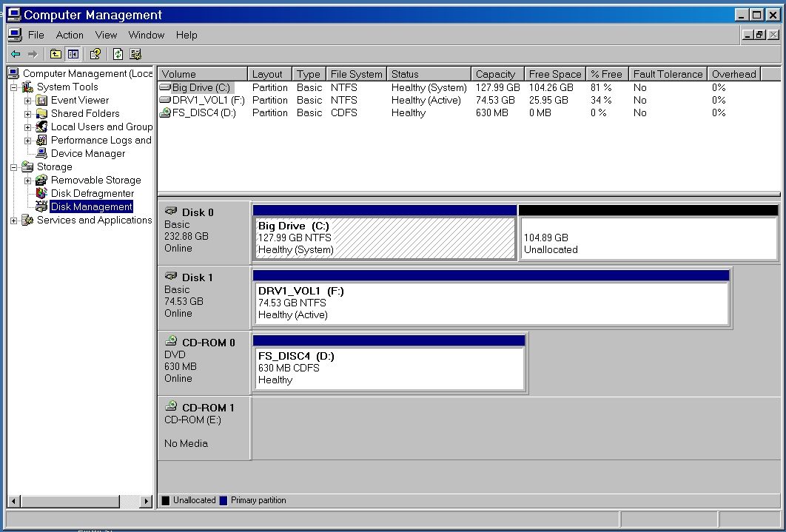786x532 pixels.
Task: Expand Services and Applications node
Action: pos(14,220)
